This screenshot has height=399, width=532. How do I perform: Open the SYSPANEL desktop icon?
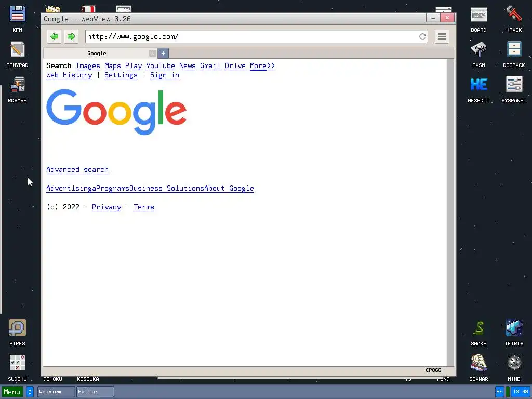pyautogui.click(x=514, y=89)
